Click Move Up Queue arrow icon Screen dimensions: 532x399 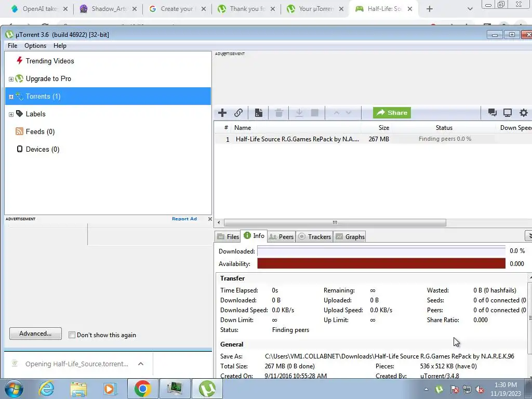tap(336, 113)
